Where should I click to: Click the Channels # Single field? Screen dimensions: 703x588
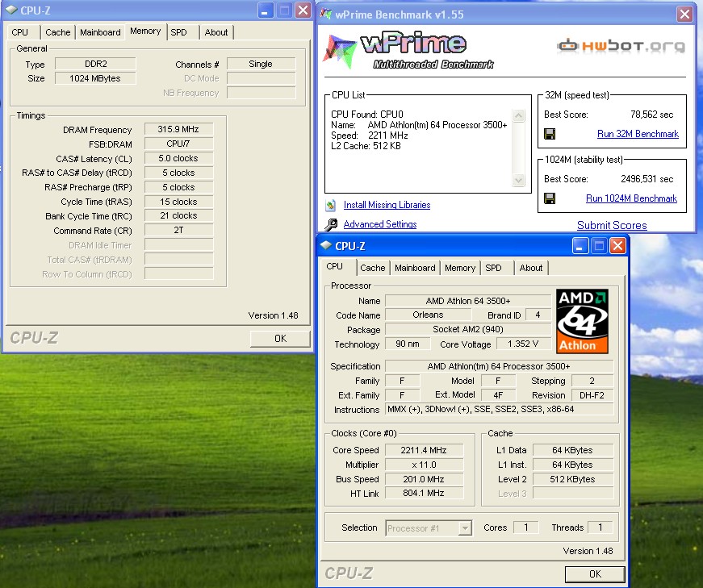click(x=261, y=64)
